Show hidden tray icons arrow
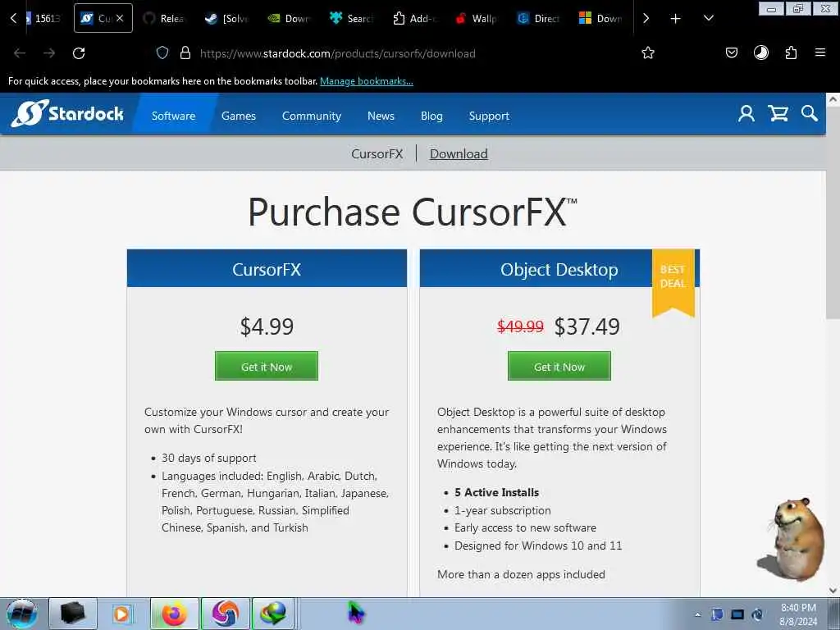 [x=697, y=614]
